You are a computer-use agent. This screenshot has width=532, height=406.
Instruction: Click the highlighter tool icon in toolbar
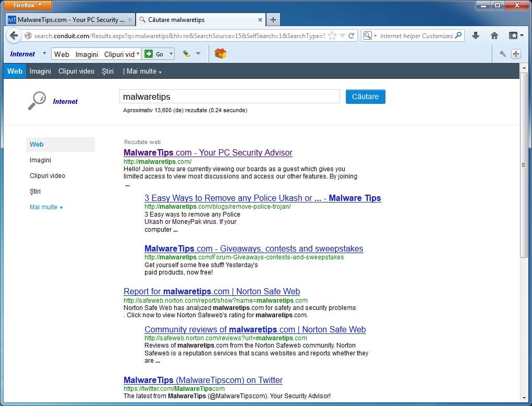[x=186, y=54]
